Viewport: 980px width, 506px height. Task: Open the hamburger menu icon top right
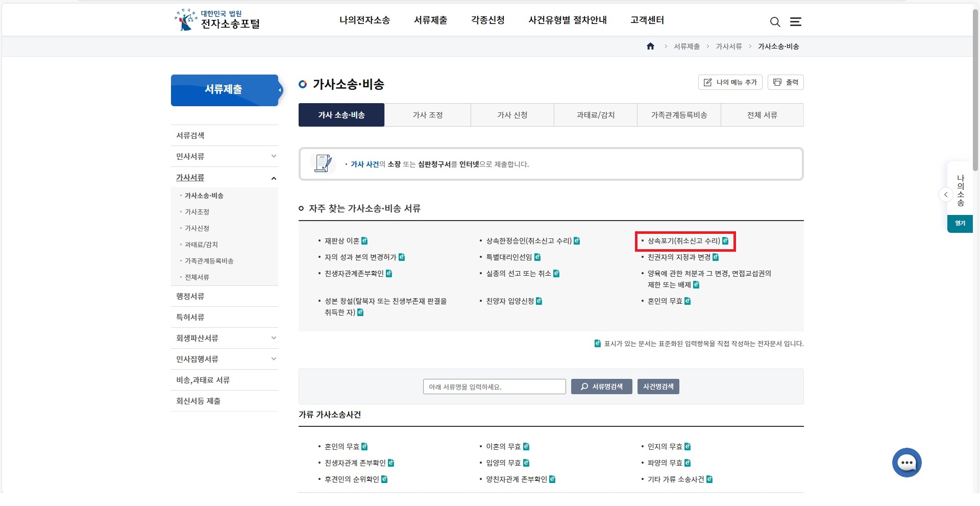(x=795, y=22)
